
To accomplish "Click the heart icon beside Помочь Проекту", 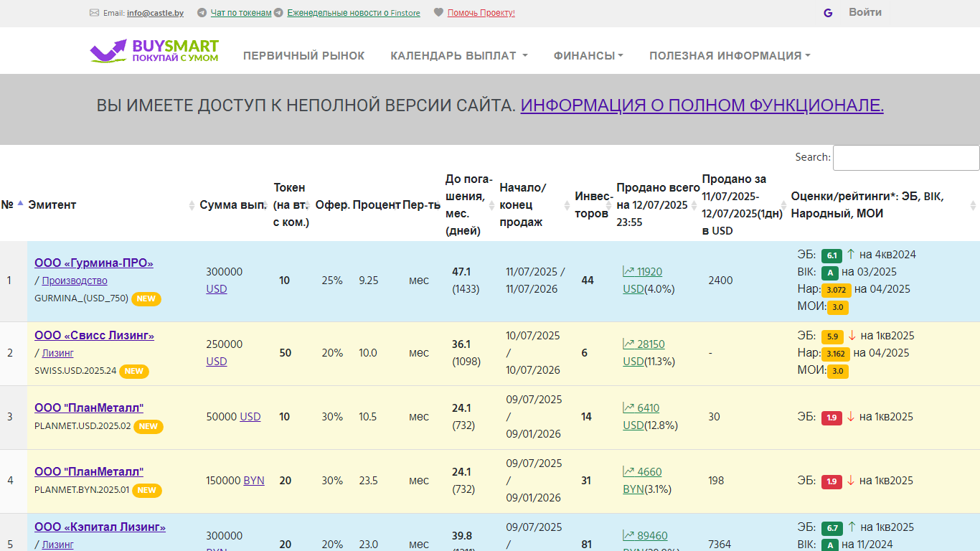I will pos(438,13).
